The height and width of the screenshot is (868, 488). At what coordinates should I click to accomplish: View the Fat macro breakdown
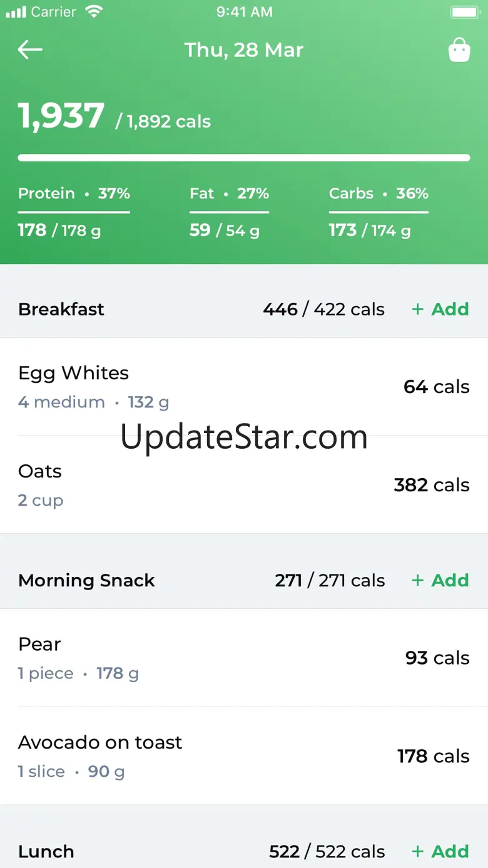pos(229,212)
